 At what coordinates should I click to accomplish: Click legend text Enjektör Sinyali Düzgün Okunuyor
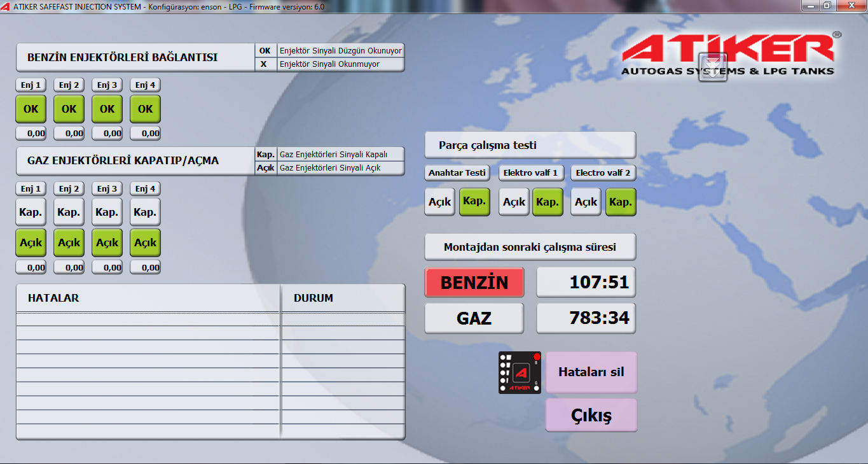click(x=341, y=51)
